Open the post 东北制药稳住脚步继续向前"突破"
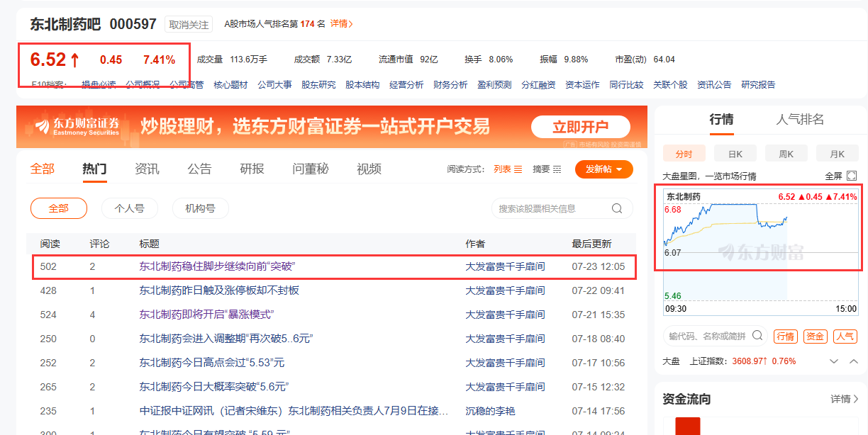The height and width of the screenshot is (435, 868). point(217,266)
